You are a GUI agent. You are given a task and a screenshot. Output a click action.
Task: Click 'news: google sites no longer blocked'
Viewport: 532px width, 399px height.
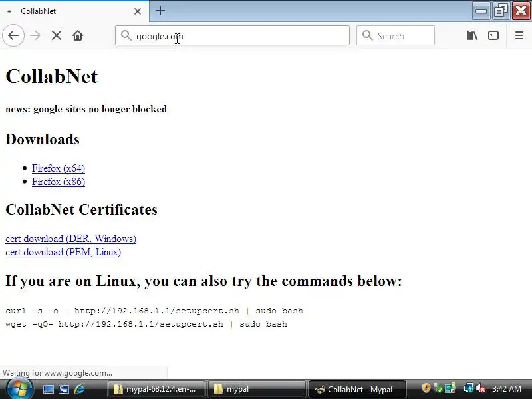86,109
